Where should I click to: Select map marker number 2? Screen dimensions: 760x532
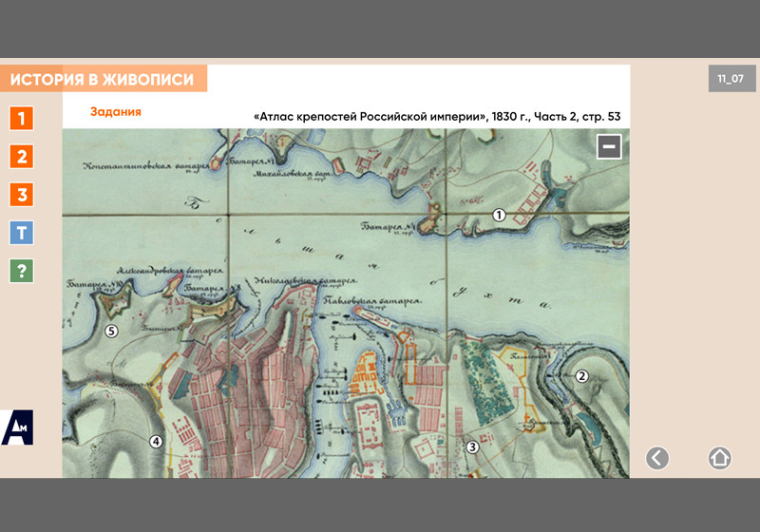pos(583,375)
